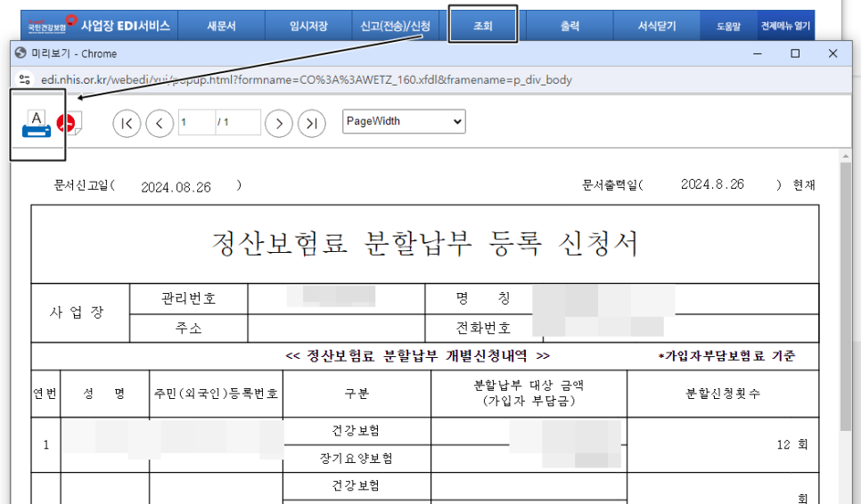The image size is (861, 504).
Task: Click the 전화번호 label cell
Action: 483,328
